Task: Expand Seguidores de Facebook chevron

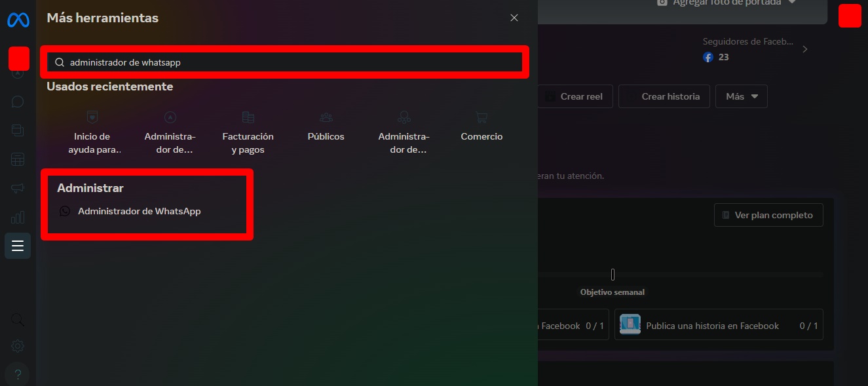Action: [805, 49]
